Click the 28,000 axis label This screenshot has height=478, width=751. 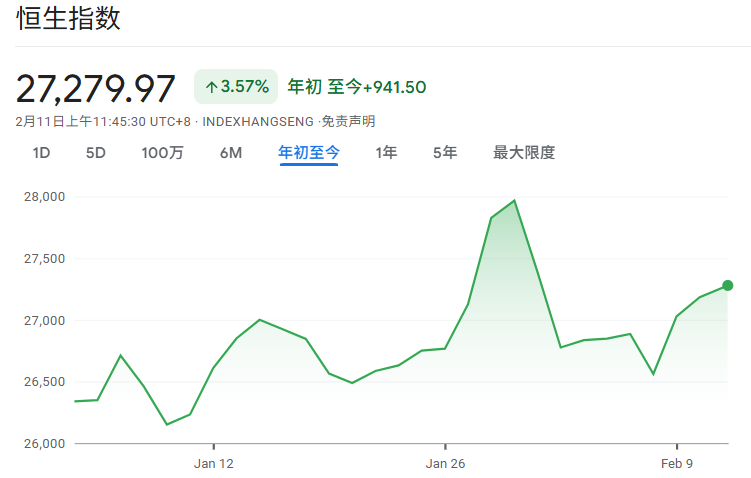point(45,197)
